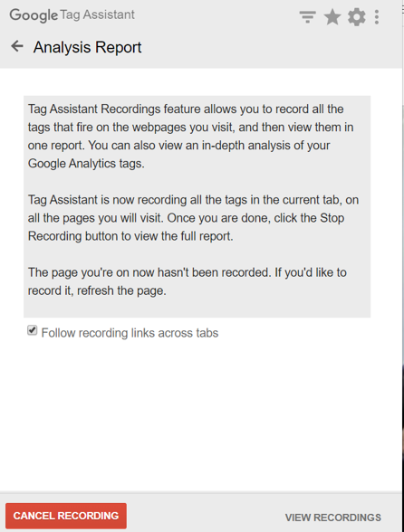
Task: Open View Recordings link
Action: tap(333, 518)
